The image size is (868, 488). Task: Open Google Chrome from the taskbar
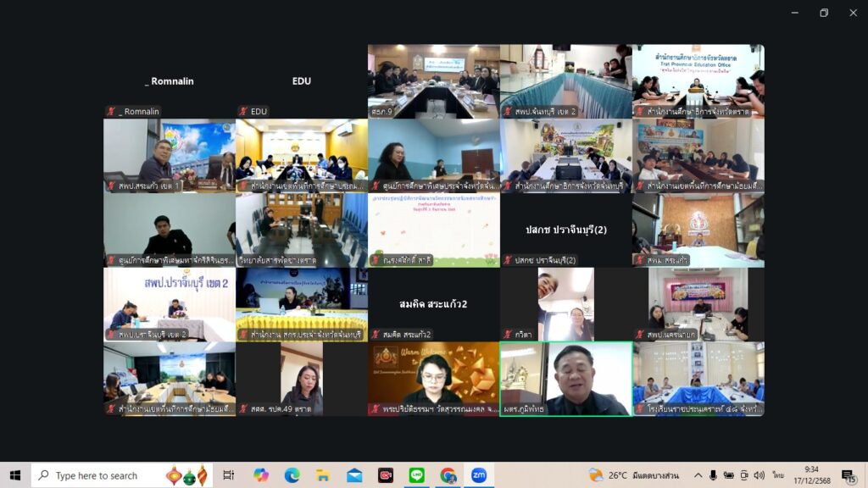(448, 475)
